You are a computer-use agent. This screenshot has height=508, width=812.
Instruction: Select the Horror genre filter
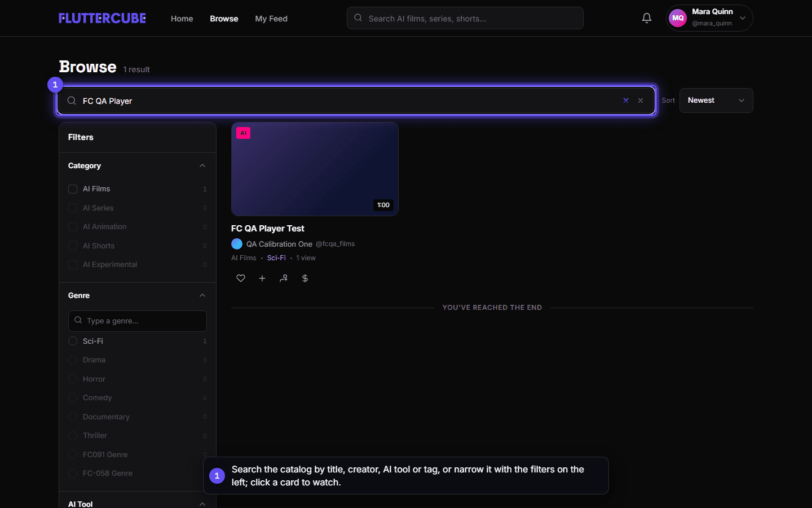73,379
